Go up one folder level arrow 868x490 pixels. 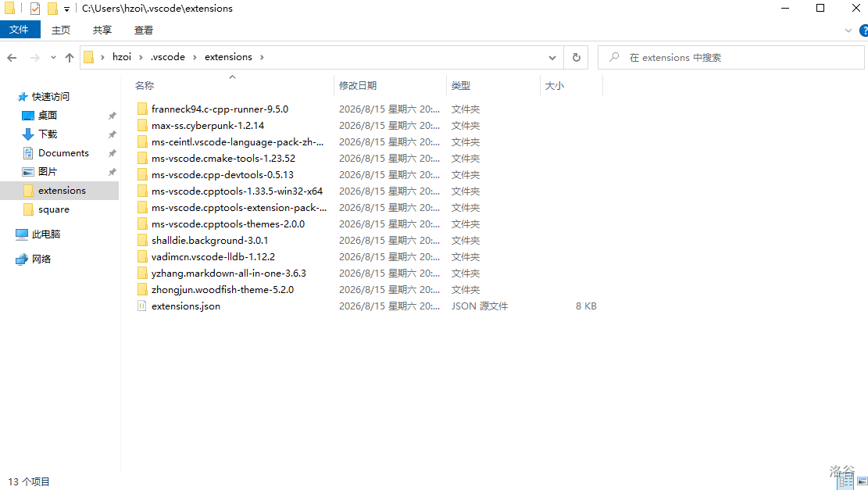pyautogui.click(x=70, y=58)
